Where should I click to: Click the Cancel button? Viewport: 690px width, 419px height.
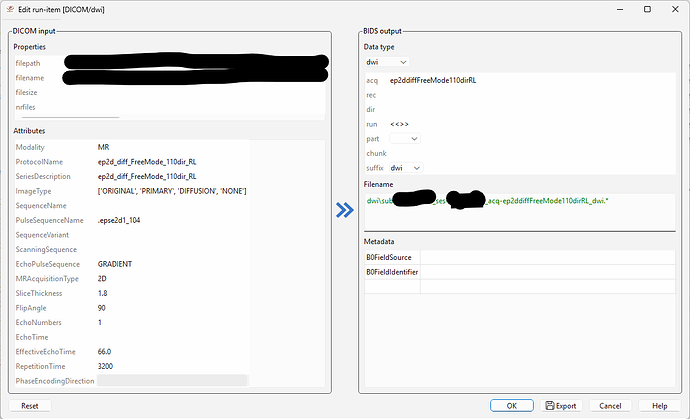point(610,406)
